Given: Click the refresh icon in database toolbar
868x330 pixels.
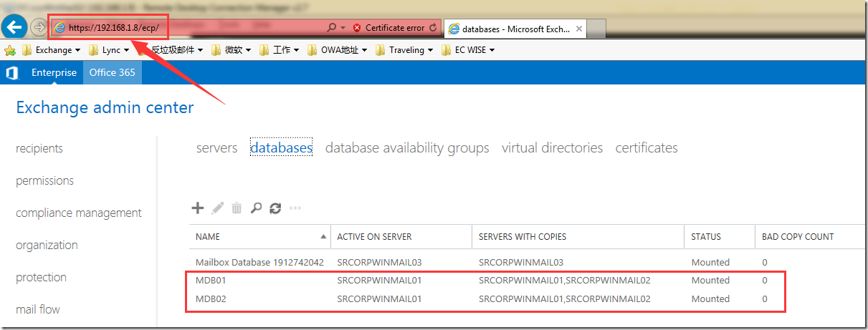Looking at the screenshot, I should pos(275,208).
